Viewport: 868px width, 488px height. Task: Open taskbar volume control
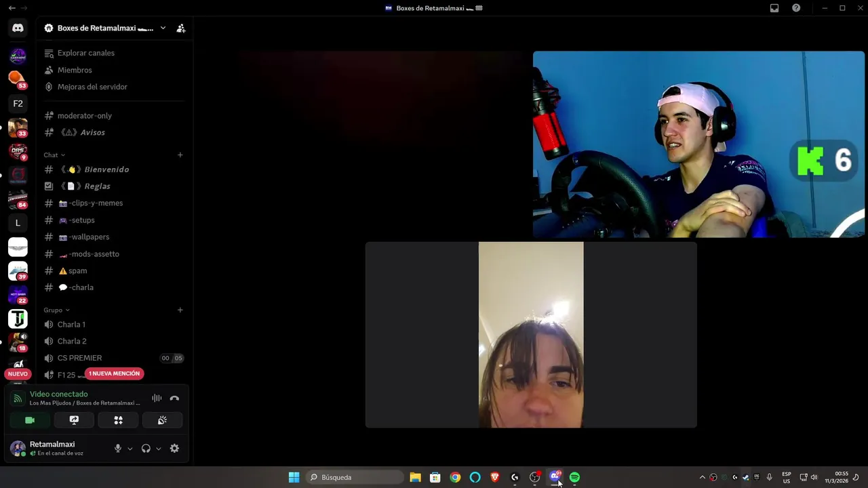(x=814, y=477)
